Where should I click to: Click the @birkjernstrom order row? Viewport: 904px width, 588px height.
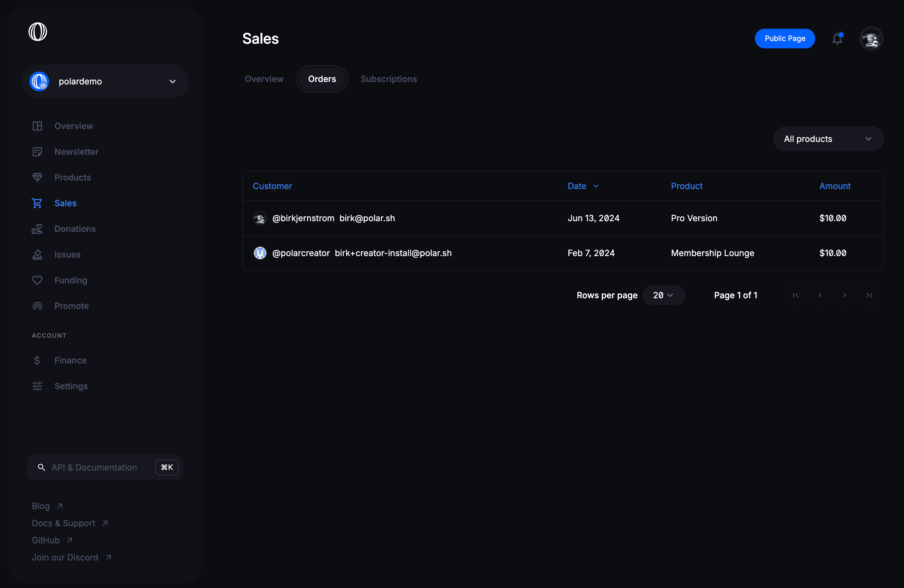click(563, 217)
